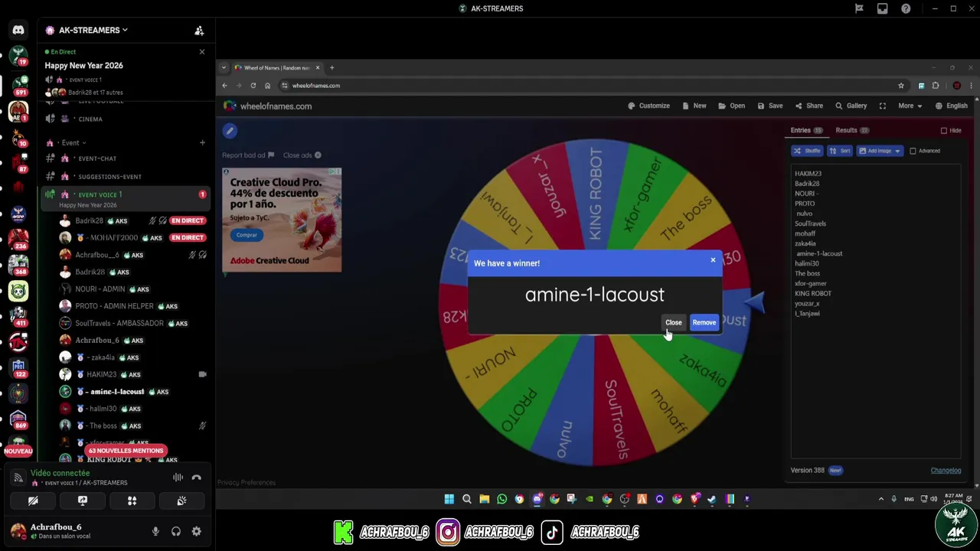Shuffle the wheel entries

(807, 151)
